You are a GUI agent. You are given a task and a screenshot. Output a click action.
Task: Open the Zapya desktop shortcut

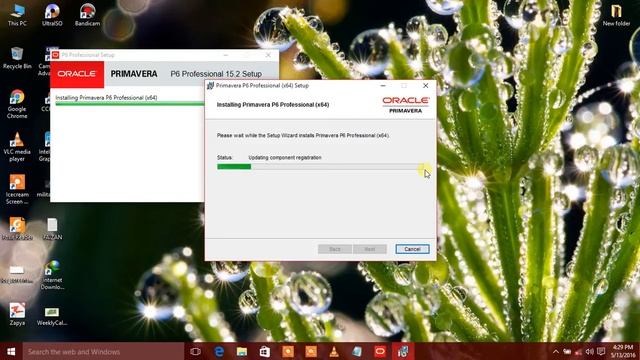[17, 314]
